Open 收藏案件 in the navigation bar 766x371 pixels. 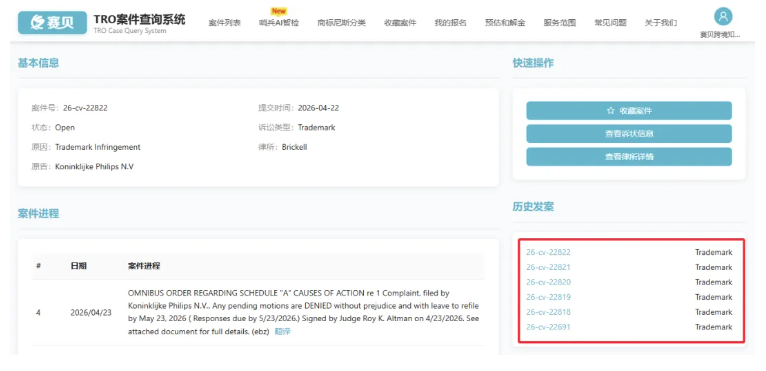(400, 22)
